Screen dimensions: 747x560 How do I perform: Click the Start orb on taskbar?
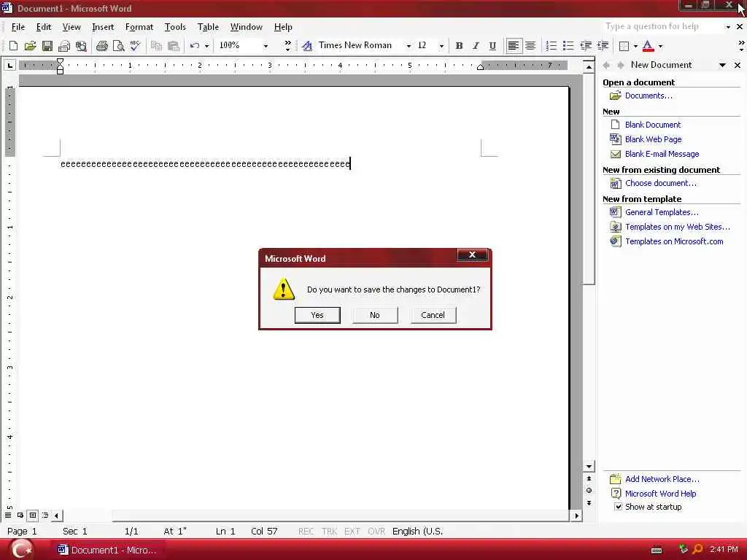pos(22,550)
